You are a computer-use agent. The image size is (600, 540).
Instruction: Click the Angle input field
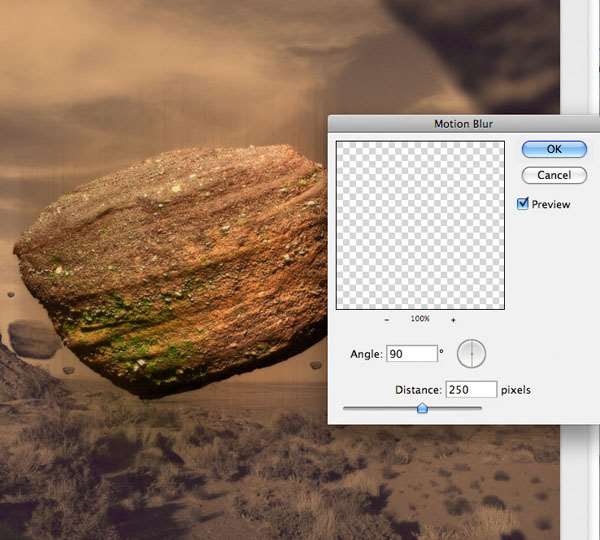point(412,353)
